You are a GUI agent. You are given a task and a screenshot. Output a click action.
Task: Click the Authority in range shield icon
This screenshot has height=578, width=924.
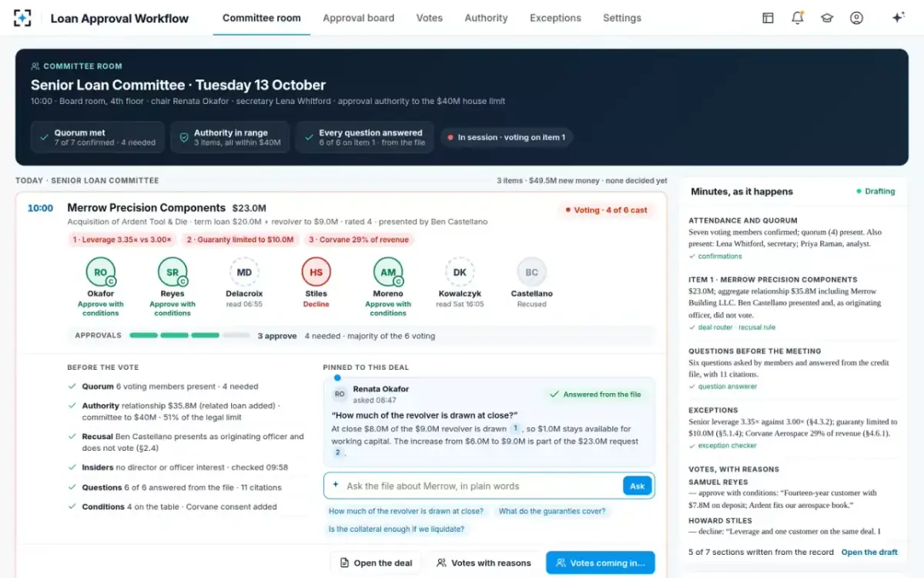[183, 137]
